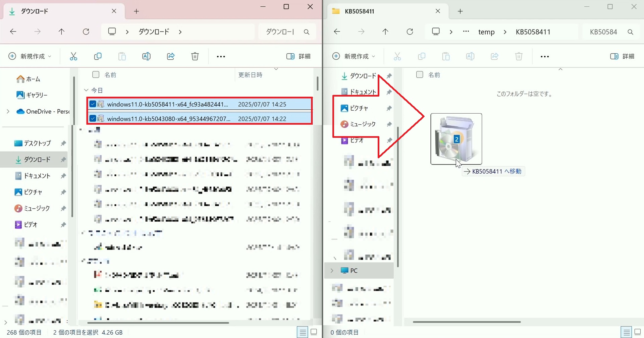The image size is (644, 338).
Task: Switch to the ダウンロード tab
Action: pos(60,11)
